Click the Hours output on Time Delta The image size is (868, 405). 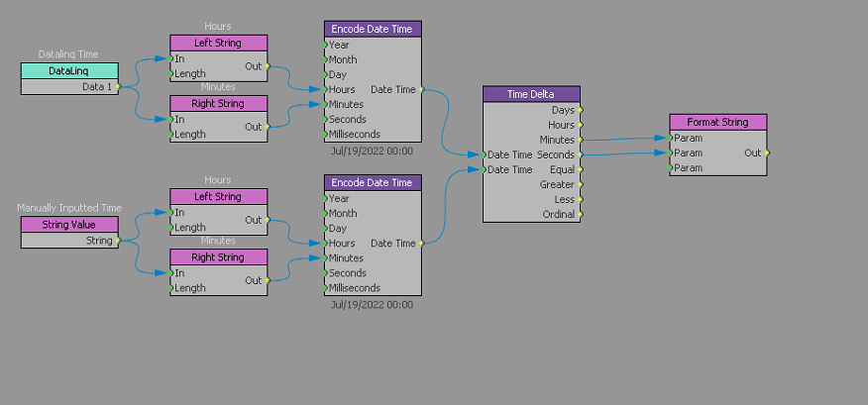tap(580, 125)
